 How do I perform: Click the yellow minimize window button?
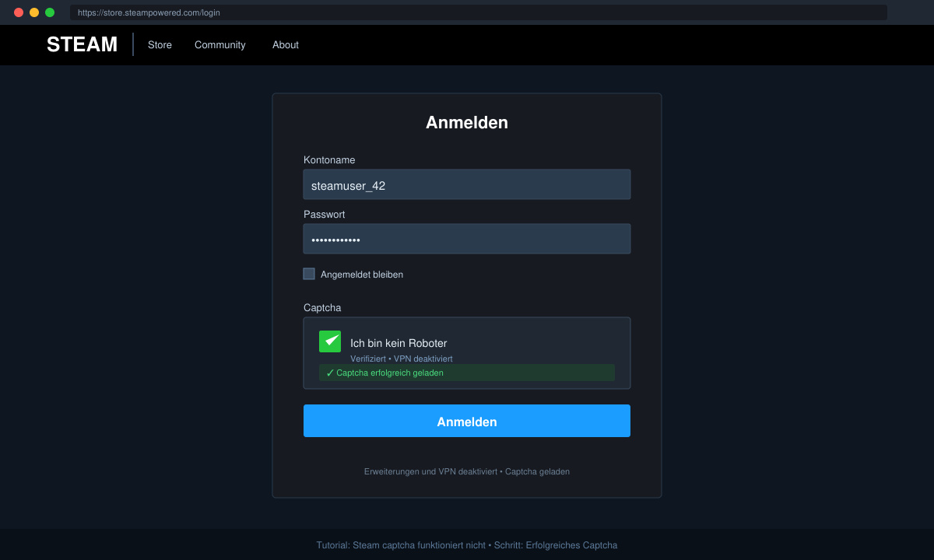pos(34,12)
